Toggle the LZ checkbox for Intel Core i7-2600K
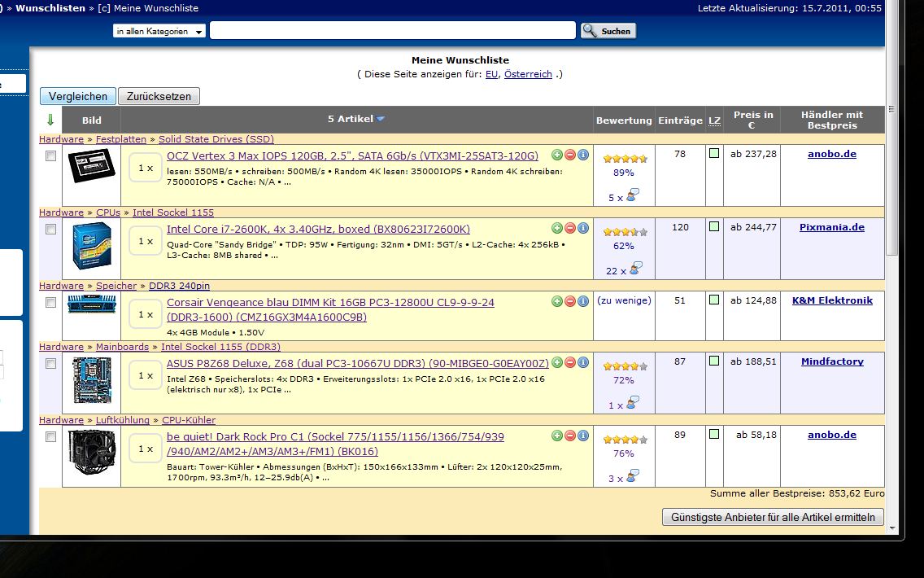 click(x=714, y=226)
